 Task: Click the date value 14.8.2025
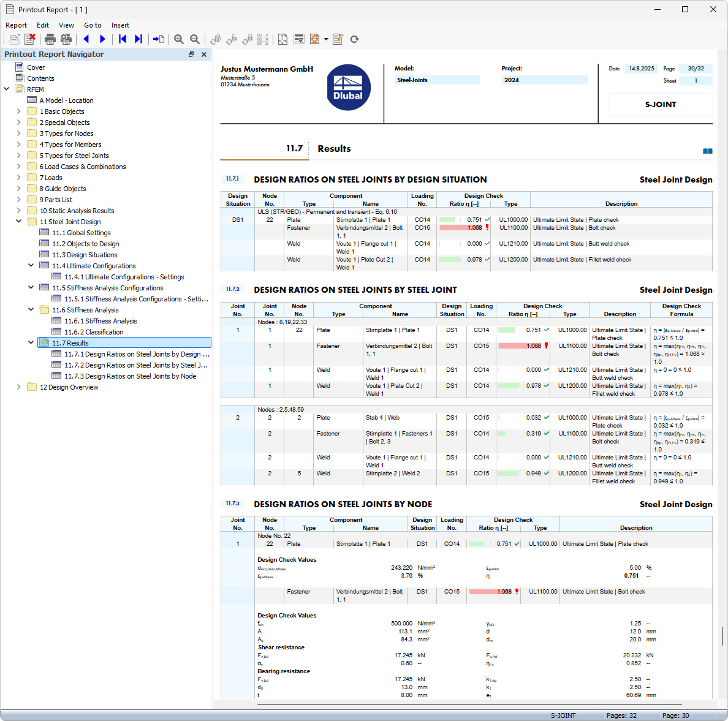[x=642, y=68]
